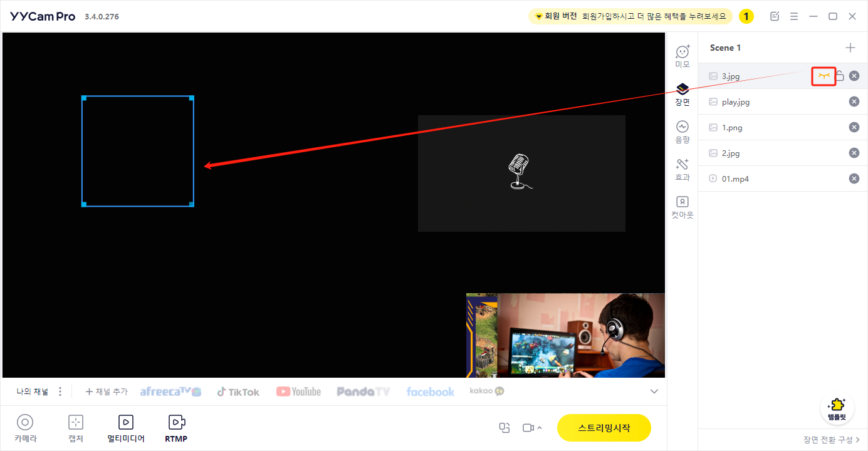Click the screen orientation switch icon
This screenshot has height=451, width=868.
point(505,428)
